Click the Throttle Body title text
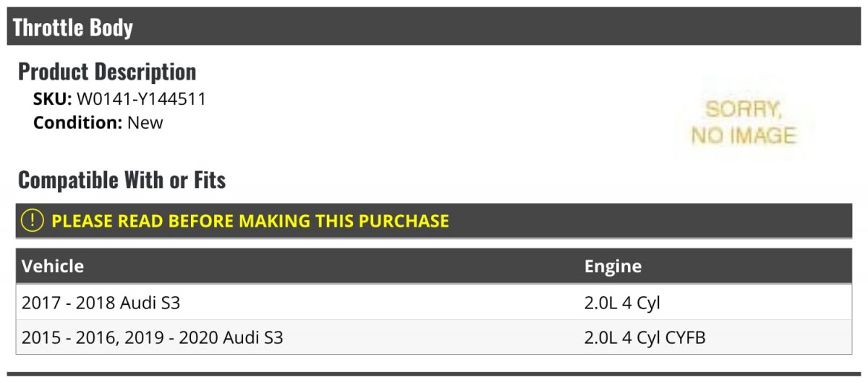Image resolution: width=868 pixels, height=383 pixels. pyautogui.click(x=73, y=28)
